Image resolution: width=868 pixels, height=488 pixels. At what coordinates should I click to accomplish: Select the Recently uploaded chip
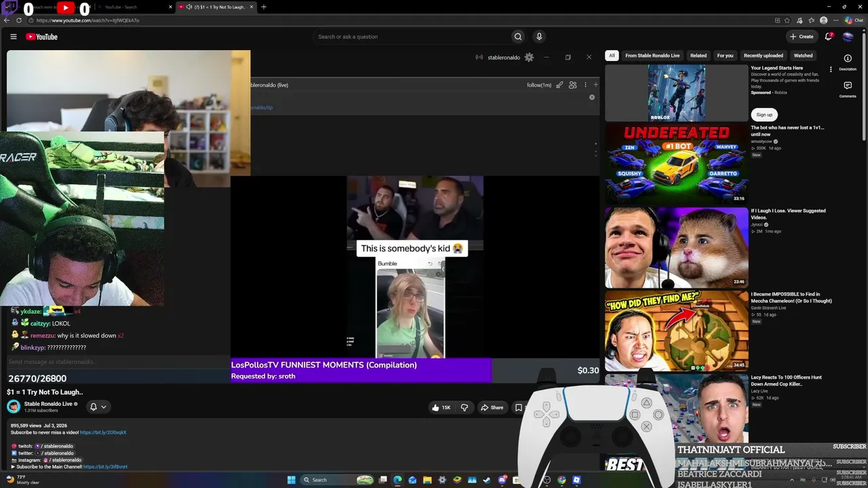click(764, 56)
